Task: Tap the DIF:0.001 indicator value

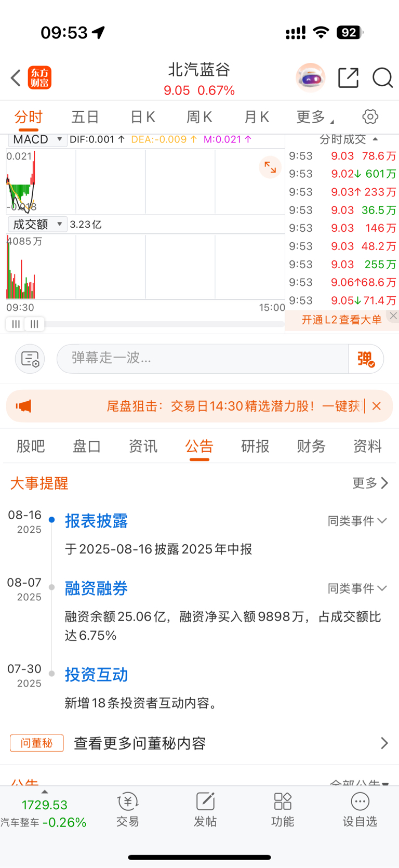Action: tap(97, 139)
